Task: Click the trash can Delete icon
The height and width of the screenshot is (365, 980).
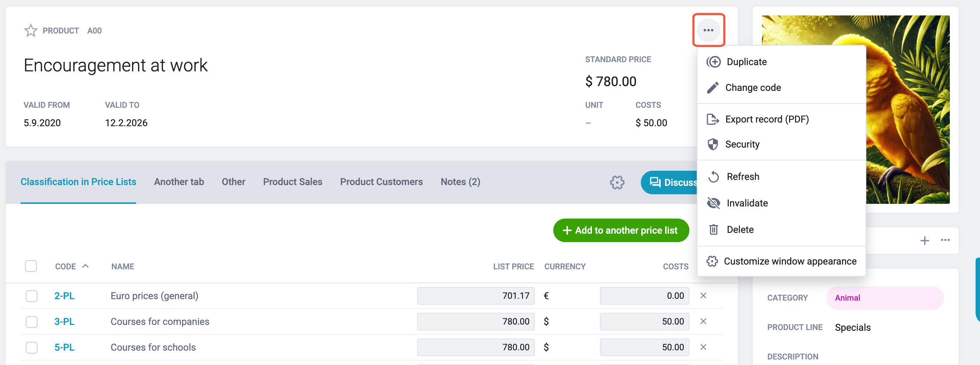Action: [x=713, y=230]
